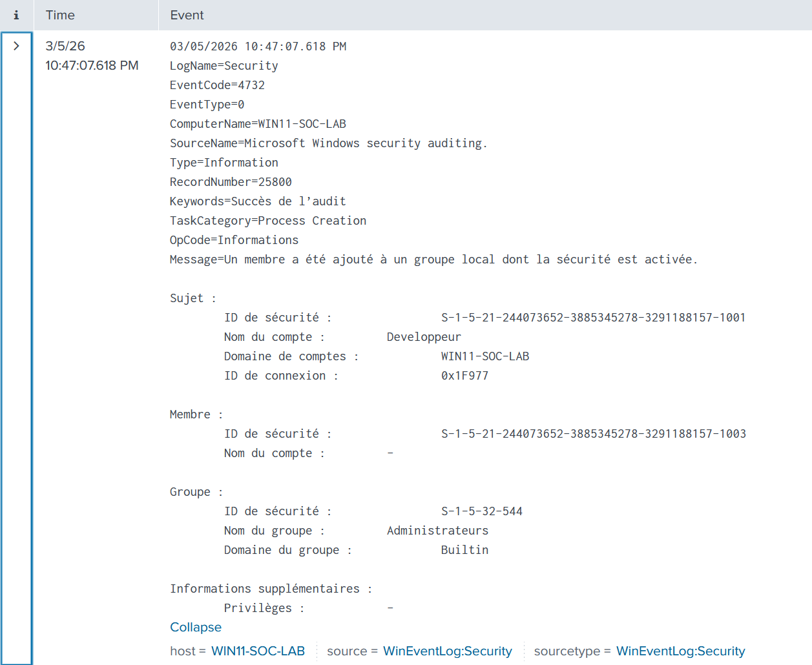Image resolution: width=812 pixels, height=665 pixels.
Task: Click the LogName=Security line
Action: tap(224, 66)
